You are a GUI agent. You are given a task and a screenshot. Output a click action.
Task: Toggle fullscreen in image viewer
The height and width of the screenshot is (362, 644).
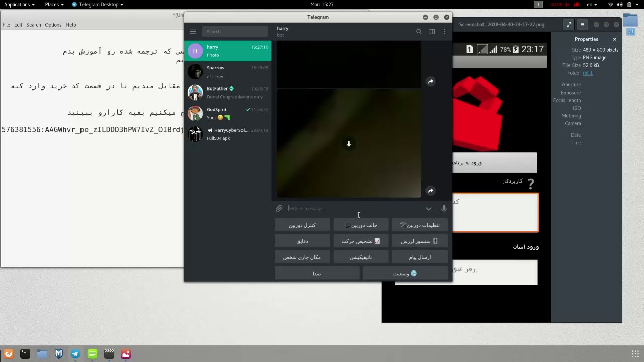point(569,24)
